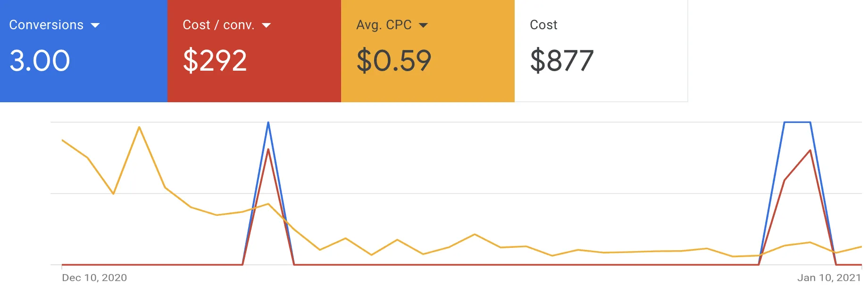Click the yellow Avg. CPC line's highest peak
The image size is (868, 294).
click(139, 127)
